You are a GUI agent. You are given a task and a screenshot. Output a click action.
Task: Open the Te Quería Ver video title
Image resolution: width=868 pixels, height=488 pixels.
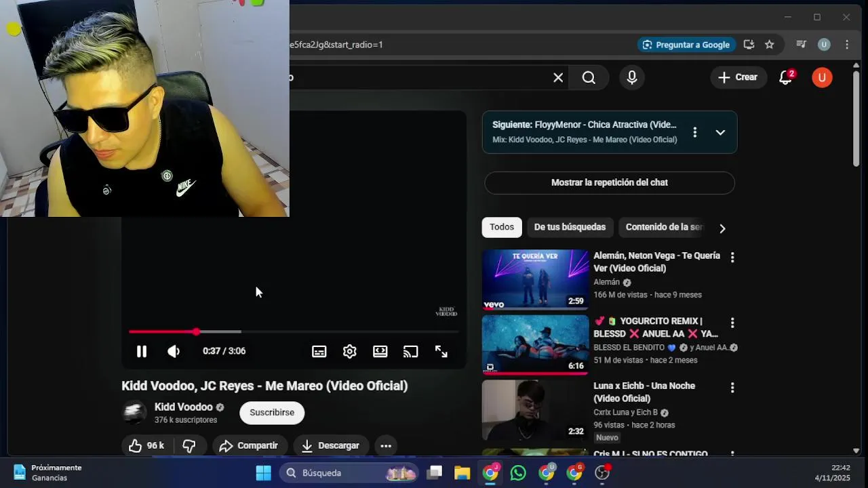(x=656, y=262)
